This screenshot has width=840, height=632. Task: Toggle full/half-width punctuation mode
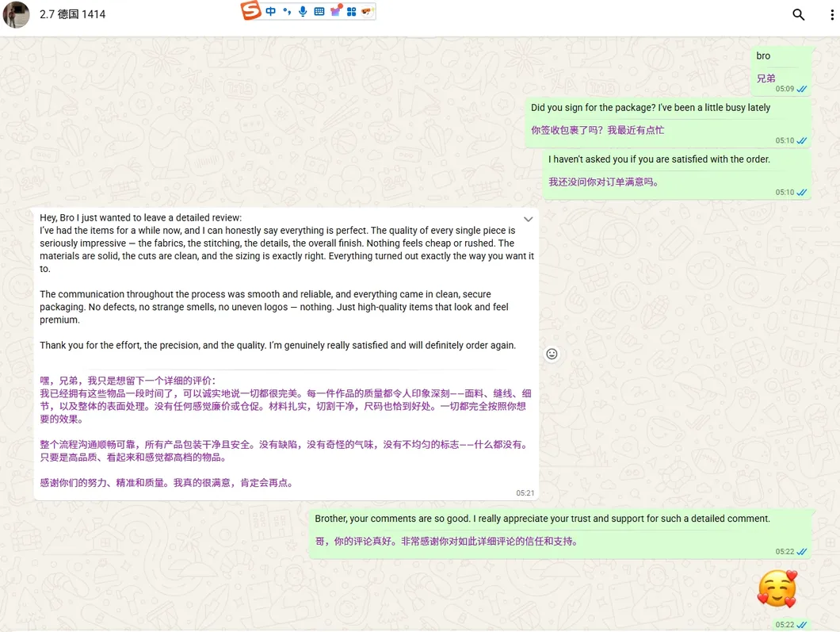coord(286,11)
